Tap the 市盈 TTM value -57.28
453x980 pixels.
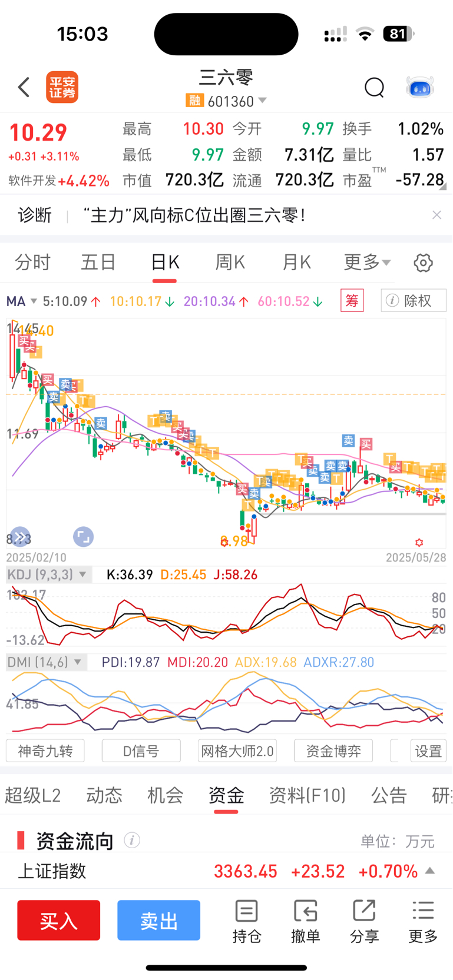click(x=419, y=180)
